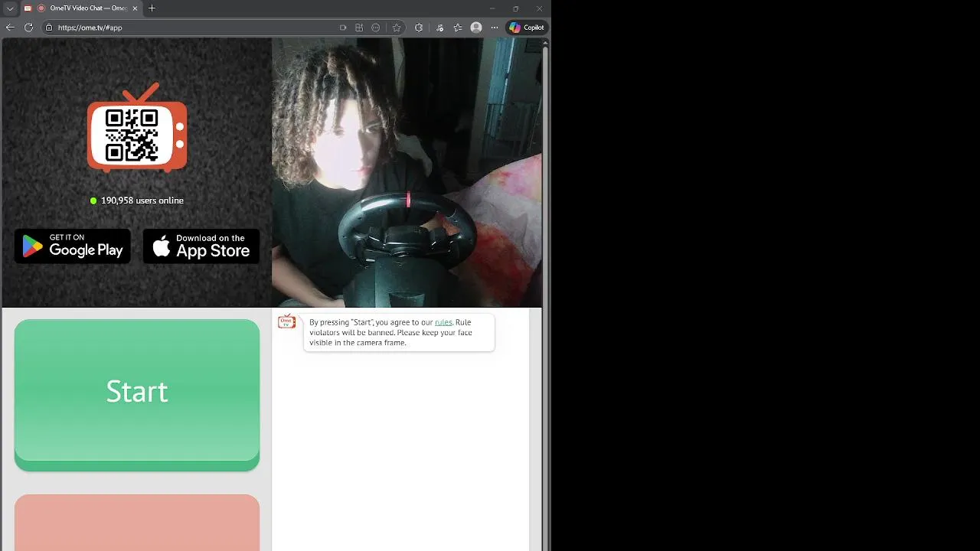Viewport: 980px width, 551px height.
Task: Click the page vertical scrollbar
Action: (x=546, y=295)
